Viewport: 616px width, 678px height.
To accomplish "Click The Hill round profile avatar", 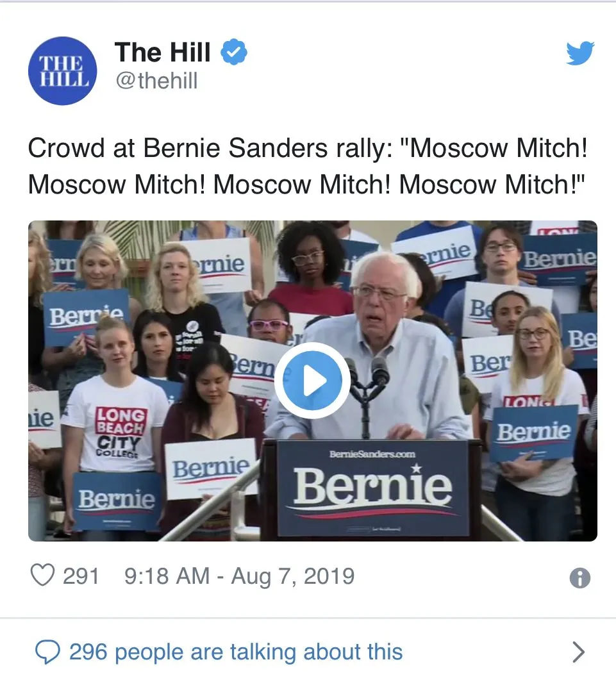I will 62,71.
